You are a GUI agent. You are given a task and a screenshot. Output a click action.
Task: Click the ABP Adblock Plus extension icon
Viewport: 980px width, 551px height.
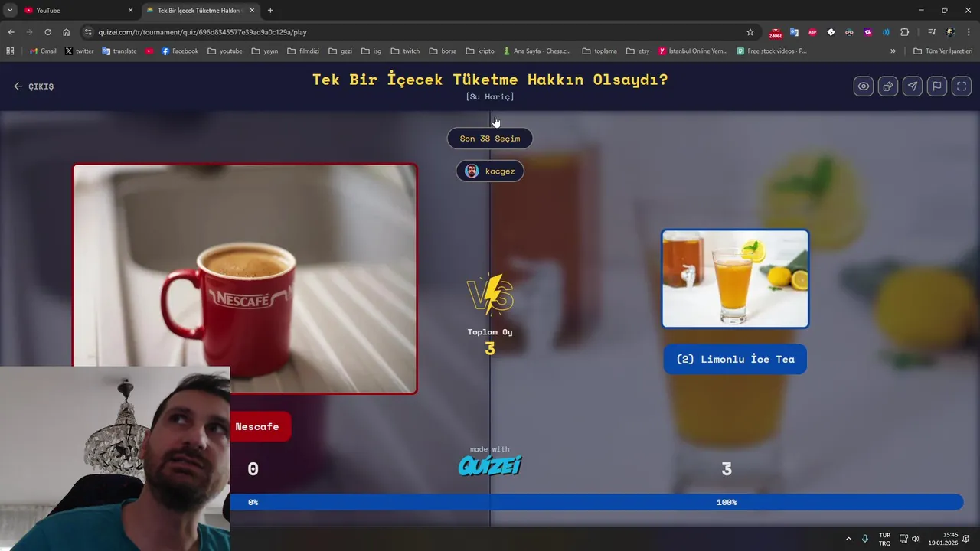pos(812,32)
